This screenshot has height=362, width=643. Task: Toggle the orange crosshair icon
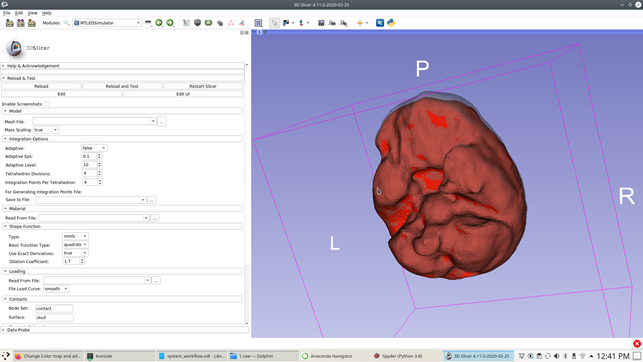point(360,23)
